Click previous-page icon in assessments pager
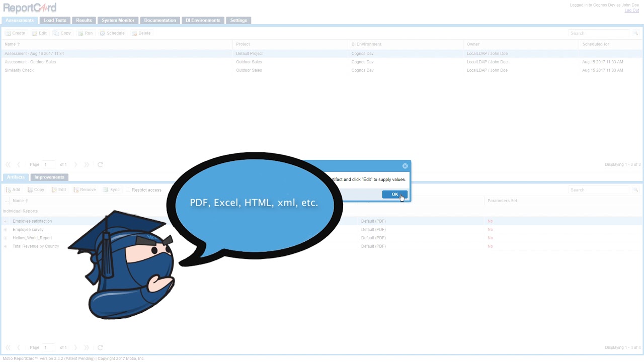The image size is (644, 362). [19, 164]
